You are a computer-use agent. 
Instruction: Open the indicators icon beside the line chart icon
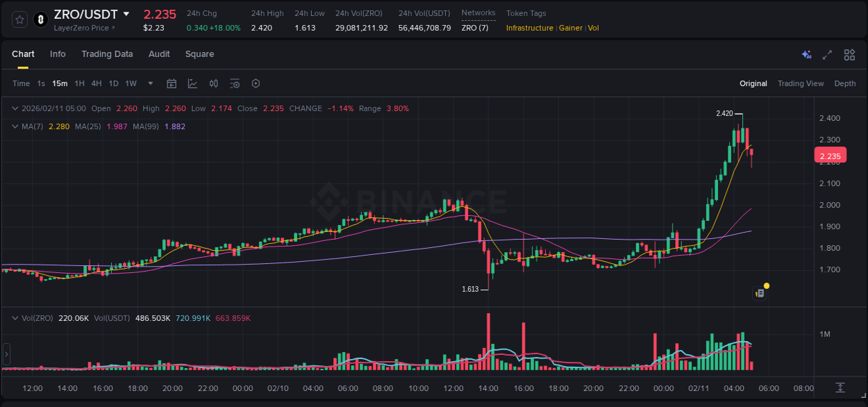coord(213,83)
